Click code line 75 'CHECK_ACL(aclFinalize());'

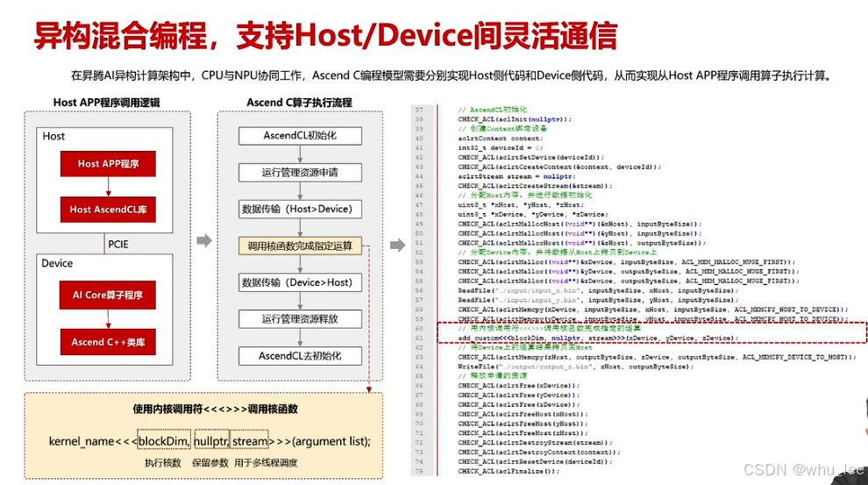(509, 471)
